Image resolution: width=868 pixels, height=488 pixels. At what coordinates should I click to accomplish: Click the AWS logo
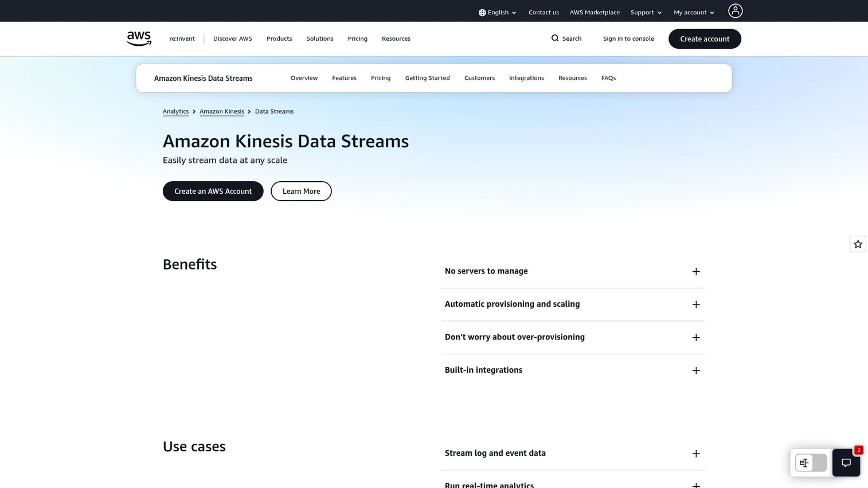[x=139, y=38]
